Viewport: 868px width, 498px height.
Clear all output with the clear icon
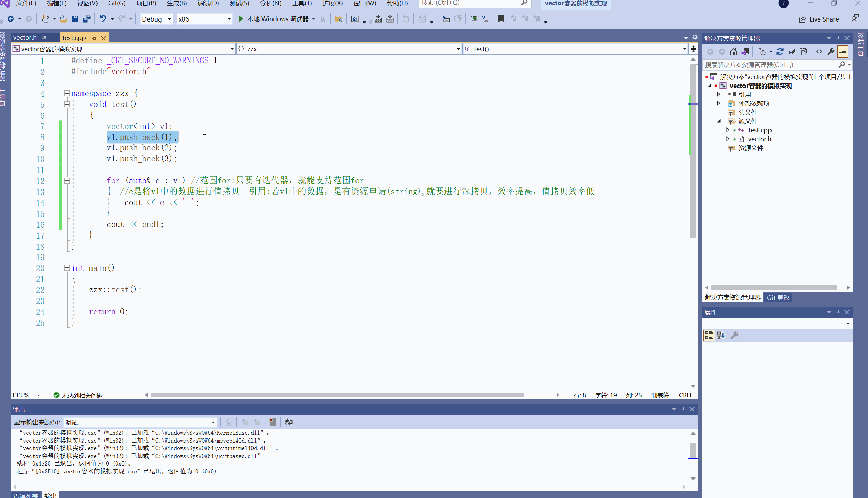pyautogui.click(x=272, y=422)
